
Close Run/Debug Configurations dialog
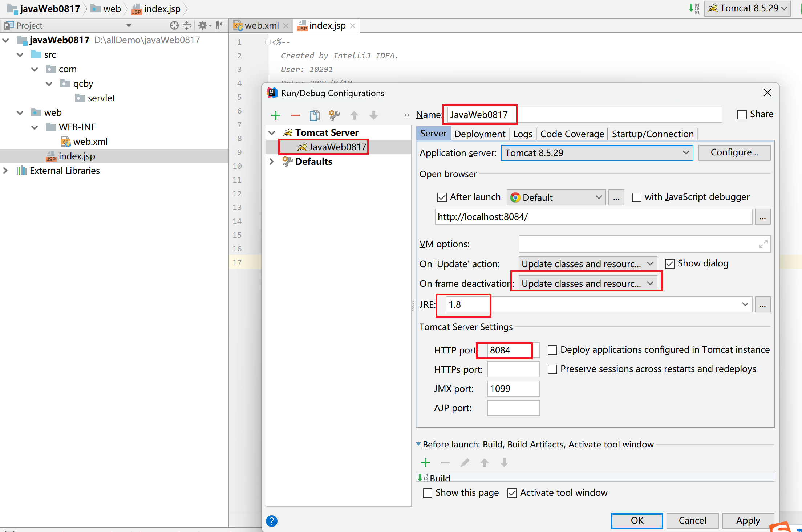tap(767, 93)
